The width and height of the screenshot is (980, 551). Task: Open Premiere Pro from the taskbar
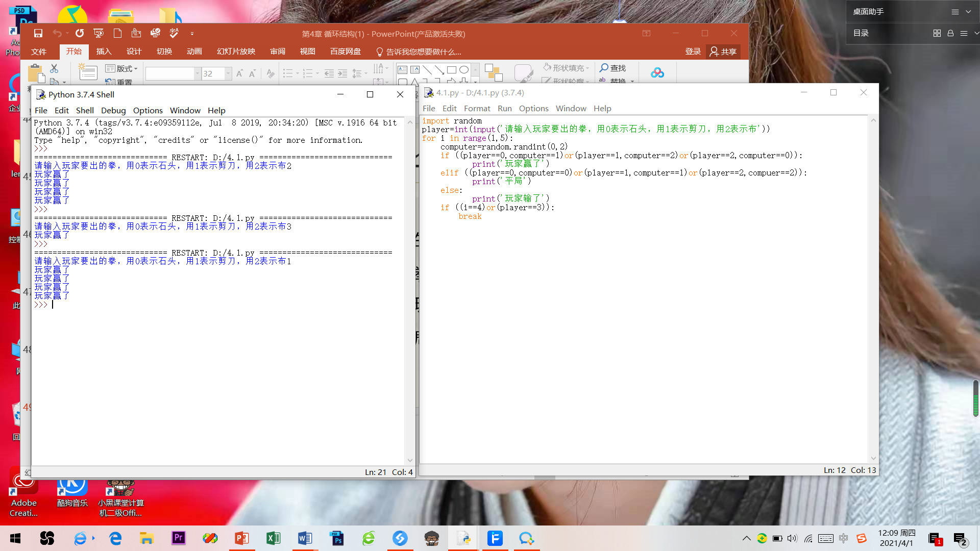[178, 538]
